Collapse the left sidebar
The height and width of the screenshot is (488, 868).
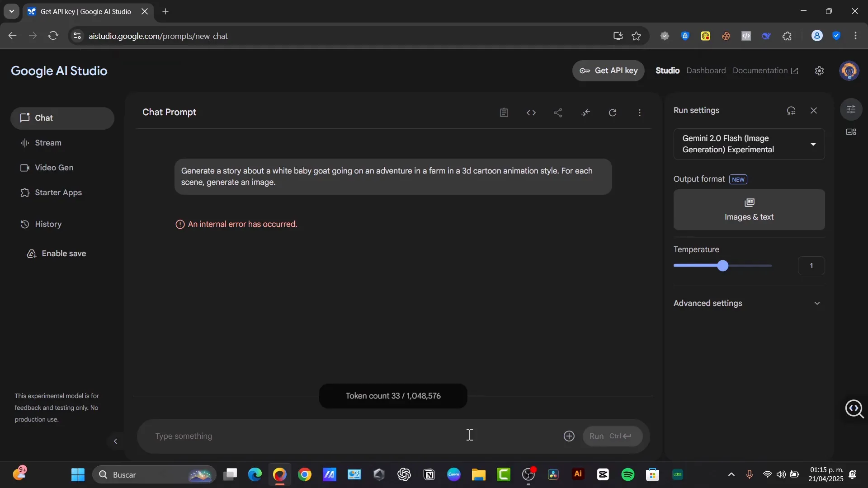[116, 441]
